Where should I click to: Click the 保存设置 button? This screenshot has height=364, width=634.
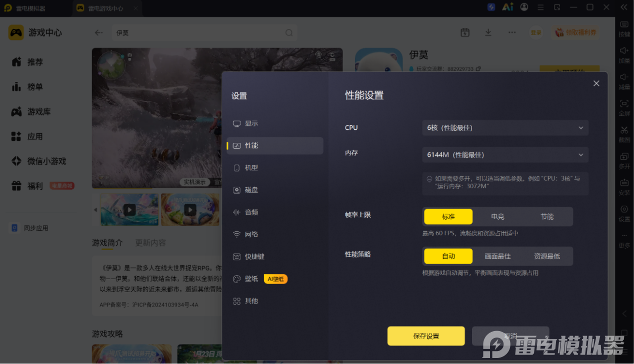(x=426, y=336)
